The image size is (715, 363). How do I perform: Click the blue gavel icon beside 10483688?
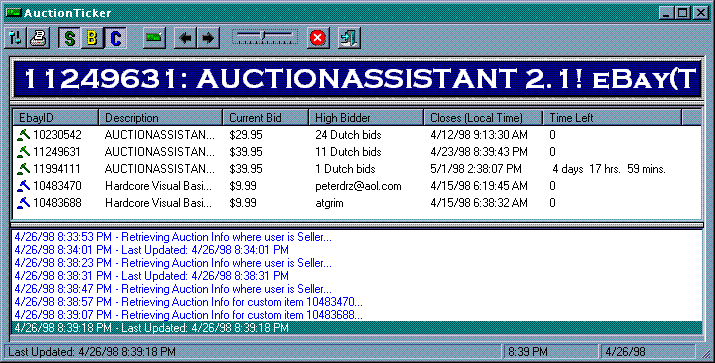coord(23,203)
